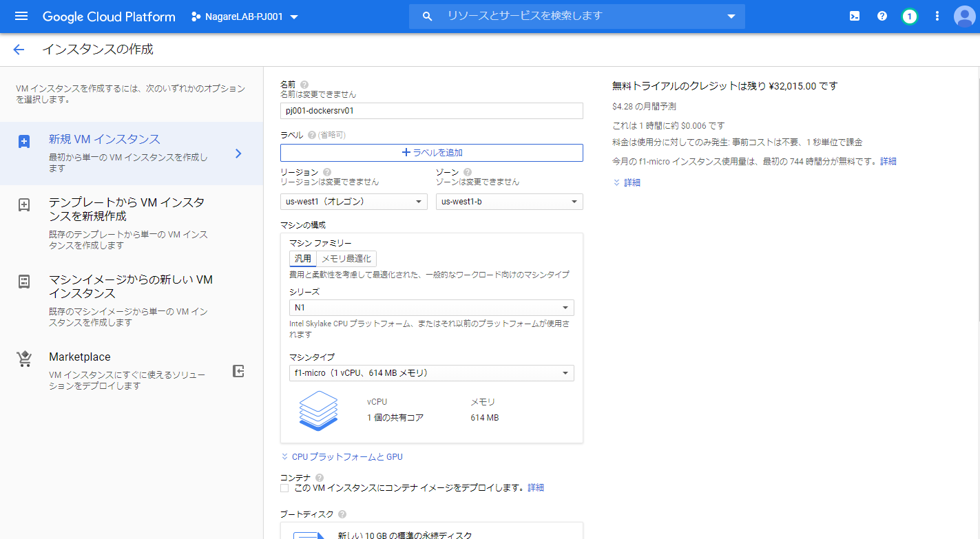
Task: Open the main navigation hamburger menu
Action: click(x=21, y=16)
